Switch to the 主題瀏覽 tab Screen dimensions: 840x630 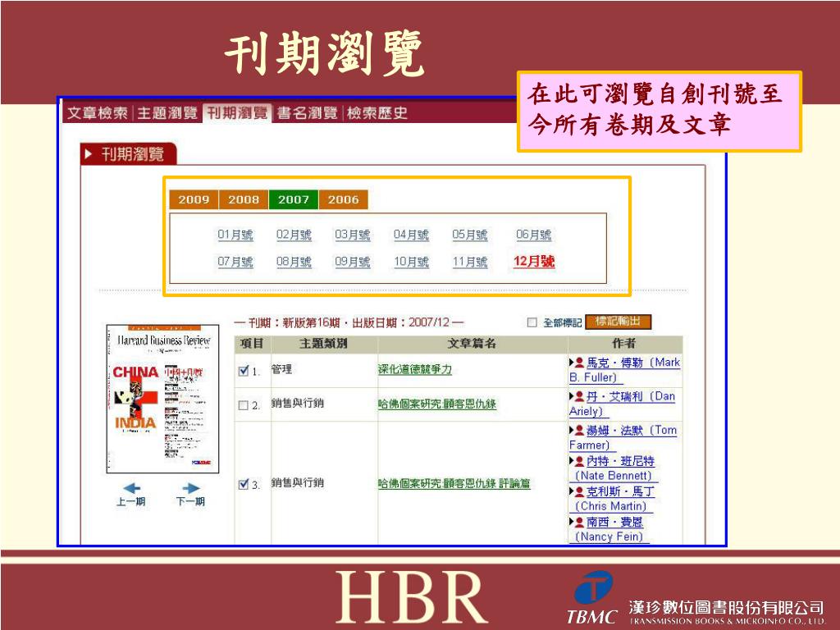click(x=167, y=113)
